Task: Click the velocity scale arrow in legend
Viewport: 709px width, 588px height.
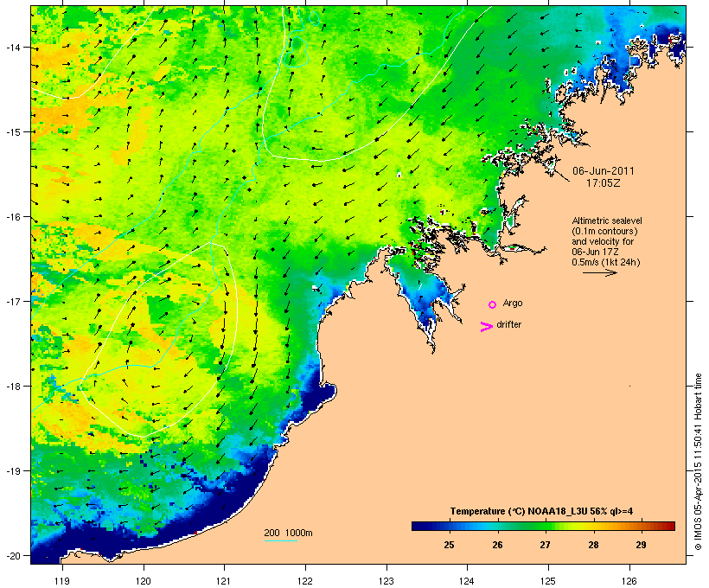Action: click(599, 272)
